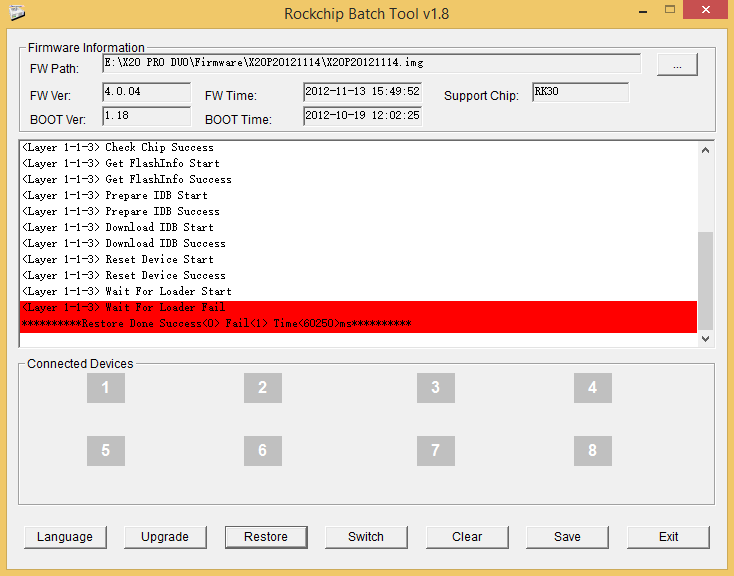
Task: Select log line 'Download IDB Success'
Action: click(359, 243)
